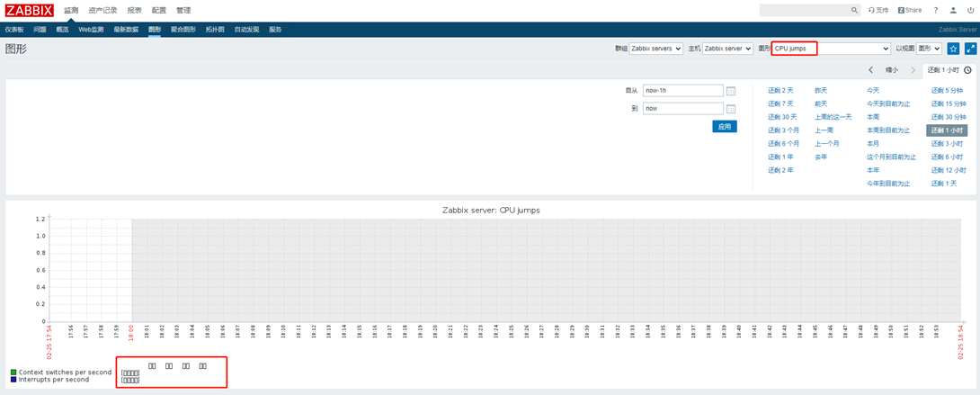This screenshot has height=395, width=980.
Task: Select the 还剩 30 分钟 time range
Action: click(x=948, y=117)
